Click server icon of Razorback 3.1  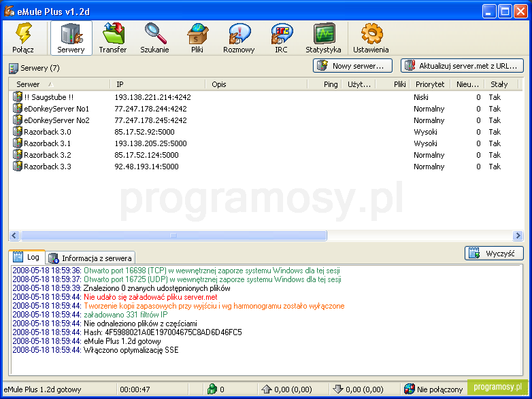coord(18,143)
